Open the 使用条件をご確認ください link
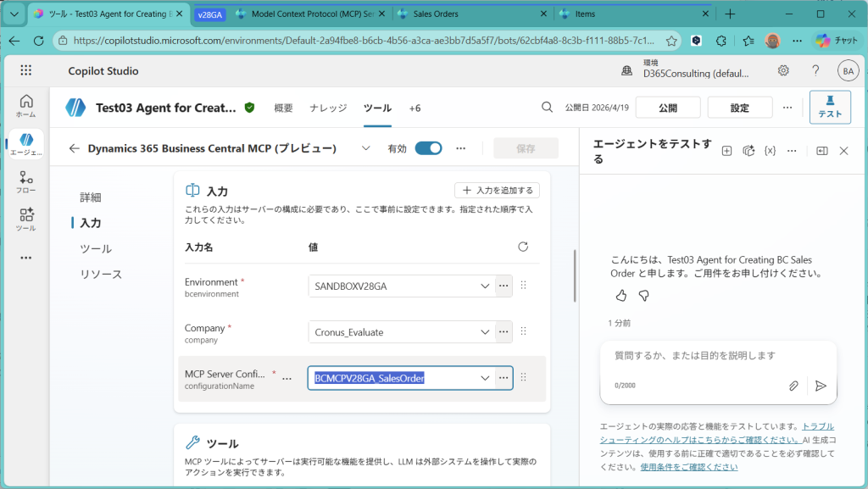Screen dimensions: 868x489 [x=688, y=467]
